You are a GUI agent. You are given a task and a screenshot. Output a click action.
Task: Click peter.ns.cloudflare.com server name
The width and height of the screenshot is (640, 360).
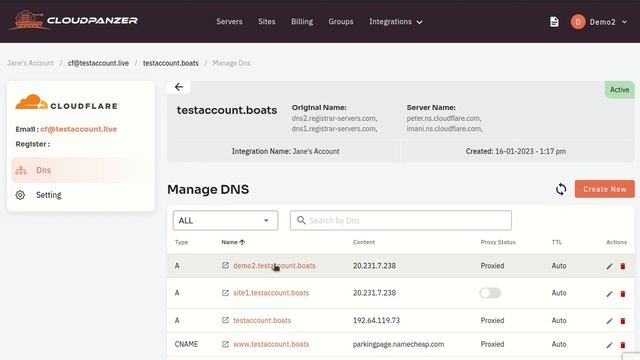(444, 118)
